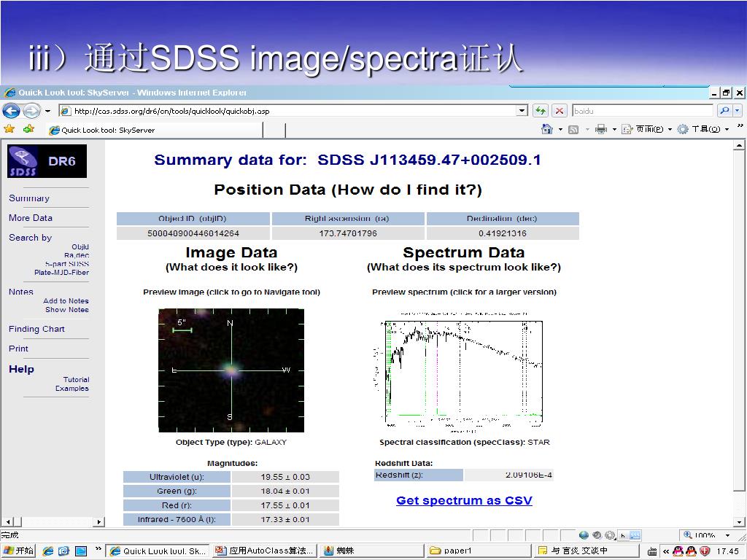This screenshot has width=747, height=560.
Task: Select the Quick Look tool: SkyServer tab
Action: click(x=155, y=130)
